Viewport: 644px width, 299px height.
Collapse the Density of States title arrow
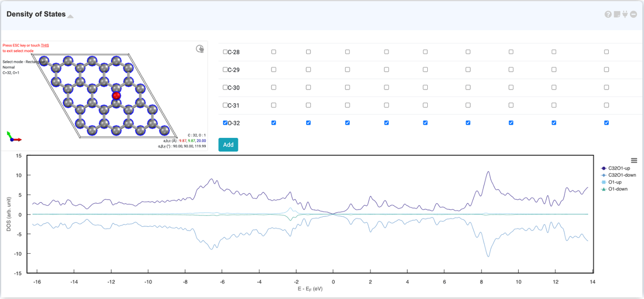point(71,16)
